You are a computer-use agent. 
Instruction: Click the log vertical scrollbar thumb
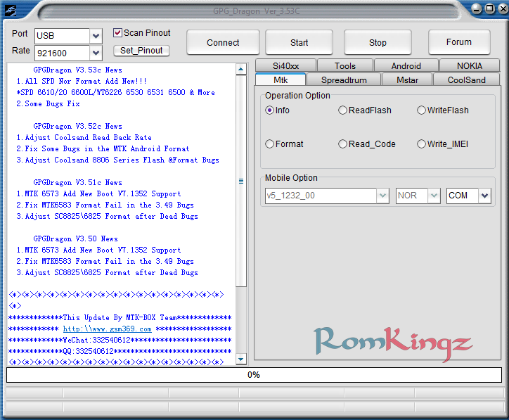click(x=241, y=181)
